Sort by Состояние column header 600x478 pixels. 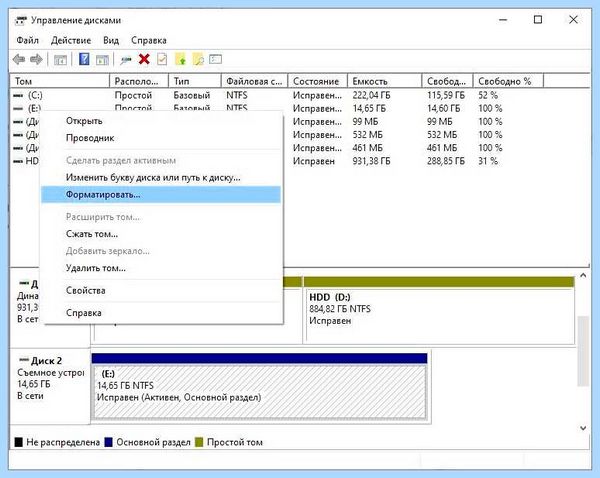317,81
